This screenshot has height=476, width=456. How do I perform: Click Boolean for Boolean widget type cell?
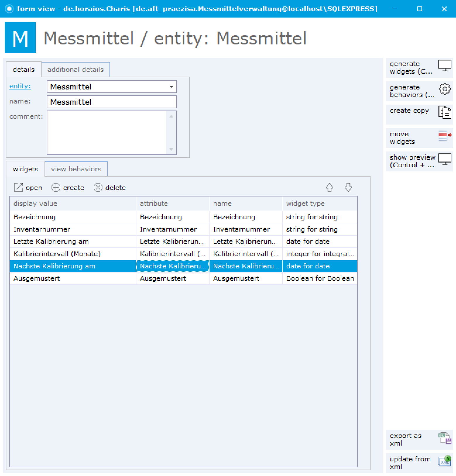click(320, 278)
